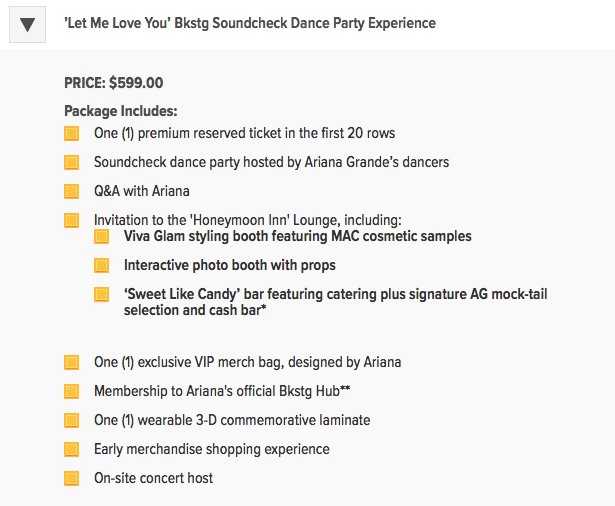615x506 pixels.
Task: Click the yellow bullet beside 'Sweet Like Candy' bar
Action: coord(101,295)
